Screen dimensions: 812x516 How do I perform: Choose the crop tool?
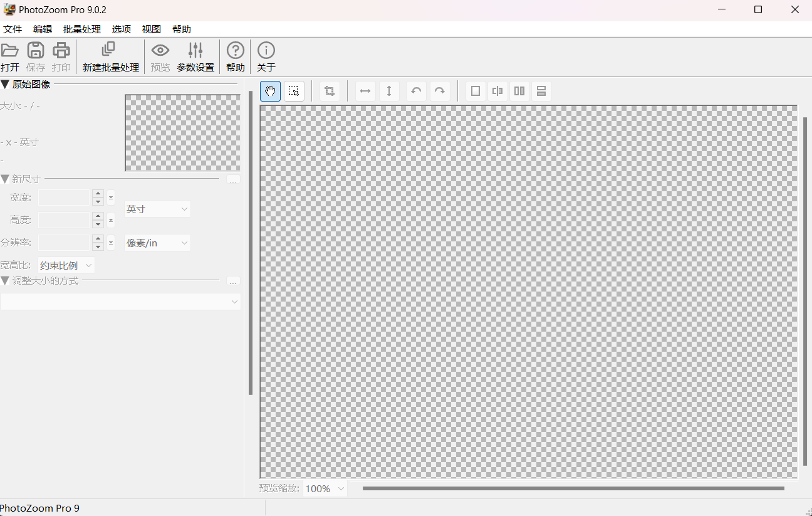pos(330,91)
